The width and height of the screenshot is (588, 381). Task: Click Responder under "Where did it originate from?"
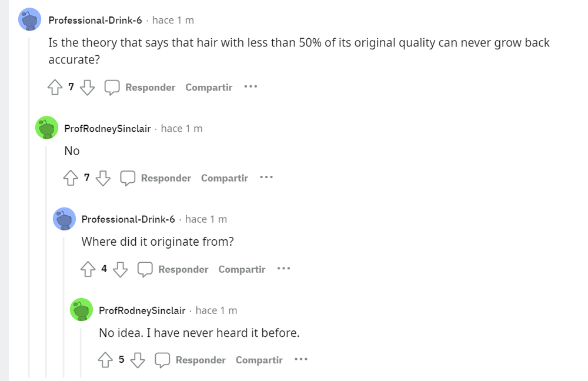coord(183,269)
